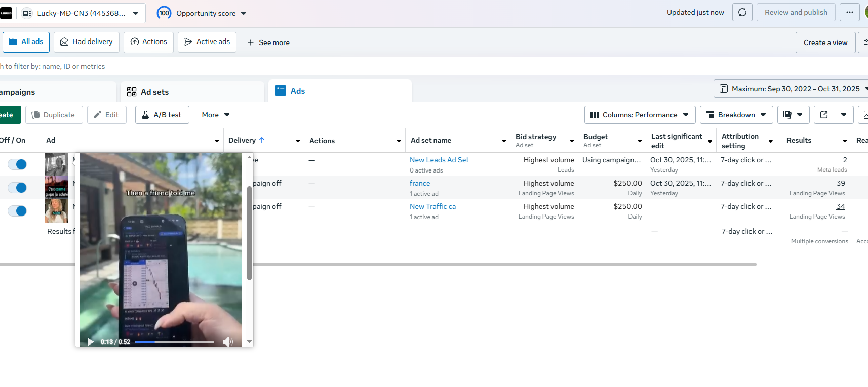This screenshot has height=387, width=868.
Task: Open the Budget column dropdown arrow
Action: point(640,141)
